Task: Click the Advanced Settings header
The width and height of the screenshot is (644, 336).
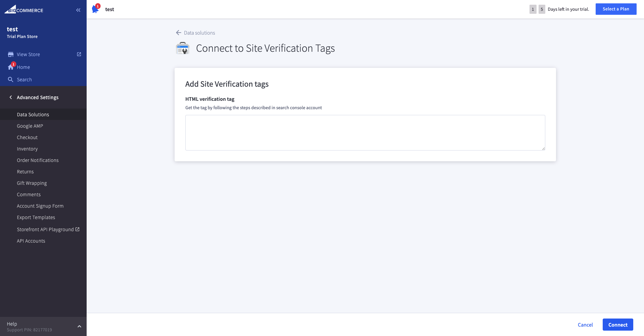Action: (38, 97)
